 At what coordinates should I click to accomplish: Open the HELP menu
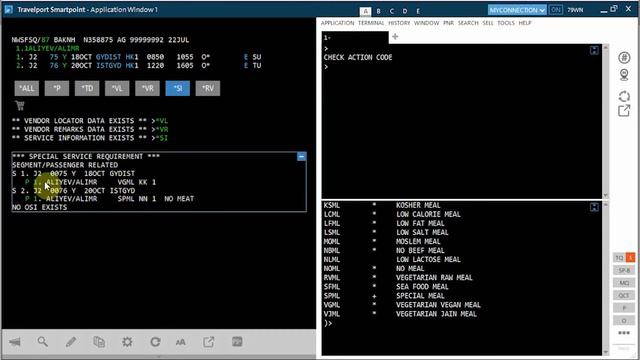coord(525,23)
